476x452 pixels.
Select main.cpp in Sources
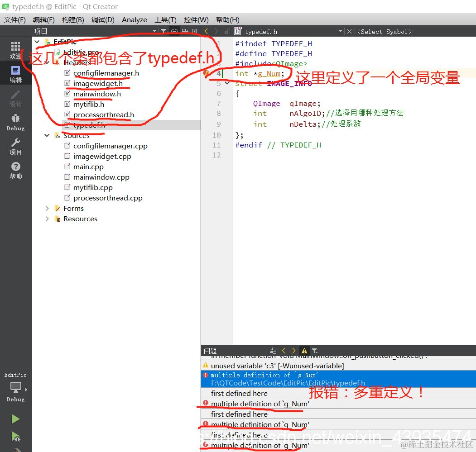88,167
